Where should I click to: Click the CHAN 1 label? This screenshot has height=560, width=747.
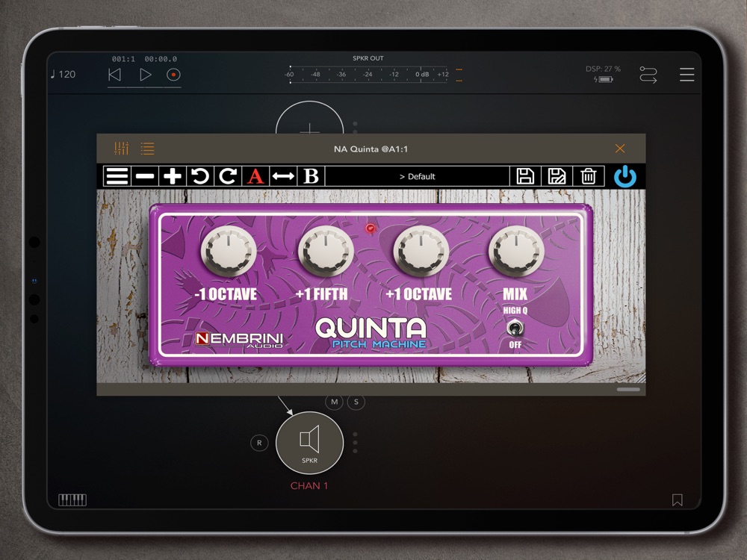point(309,486)
